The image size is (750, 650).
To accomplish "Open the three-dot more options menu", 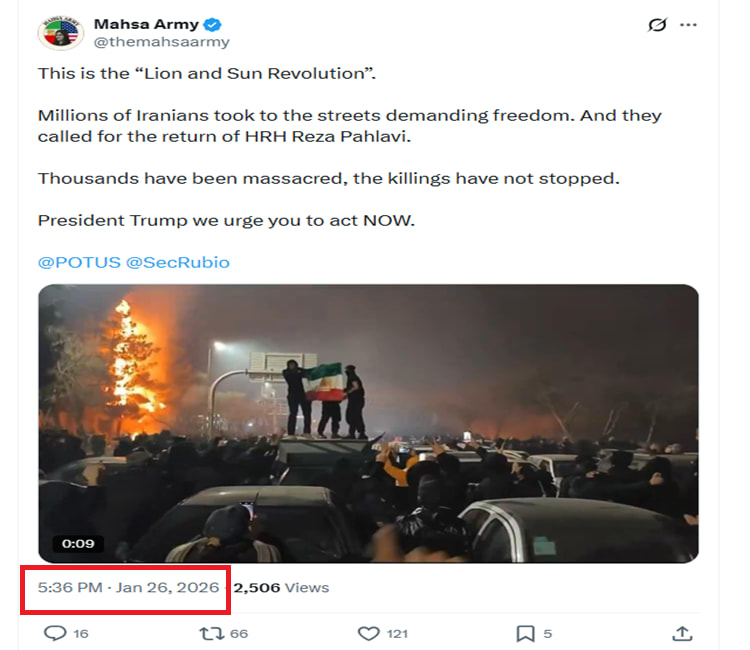I will (x=688, y=25).
